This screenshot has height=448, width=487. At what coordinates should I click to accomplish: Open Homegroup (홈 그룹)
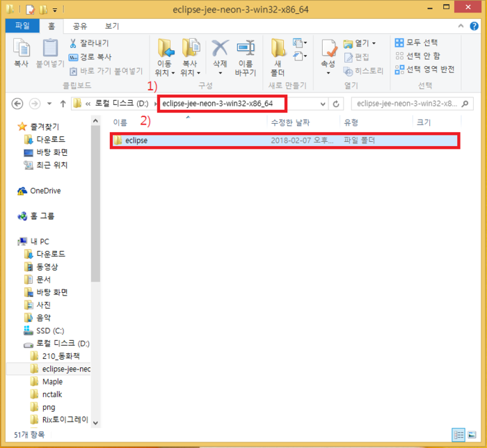36,216
